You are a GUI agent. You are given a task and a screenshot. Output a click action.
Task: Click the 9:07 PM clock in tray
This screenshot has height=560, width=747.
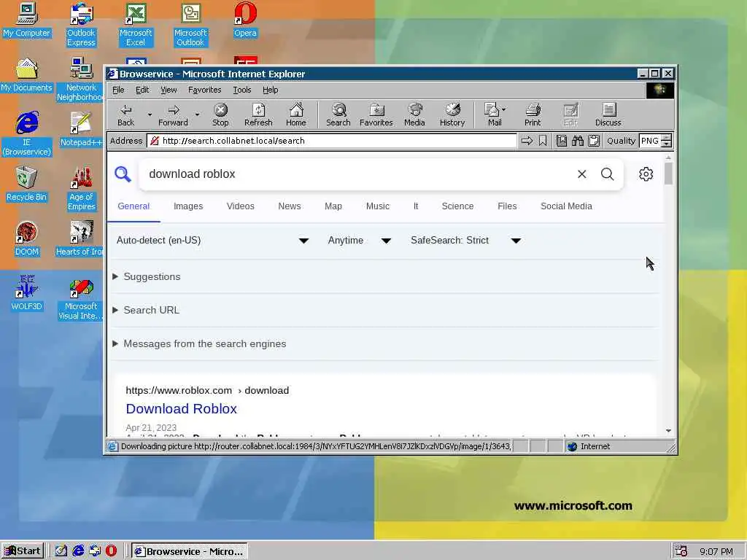pyautogui.click(x=716, y=551)
